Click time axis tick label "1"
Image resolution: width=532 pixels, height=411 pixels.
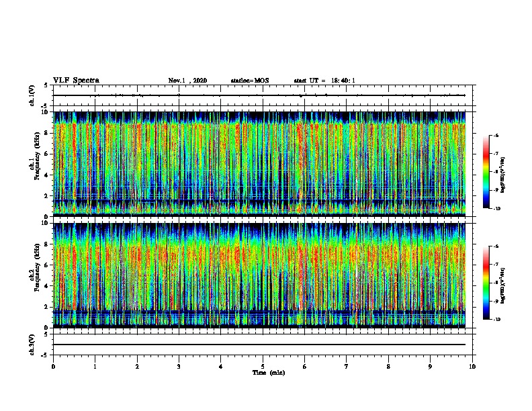(95, 367)
